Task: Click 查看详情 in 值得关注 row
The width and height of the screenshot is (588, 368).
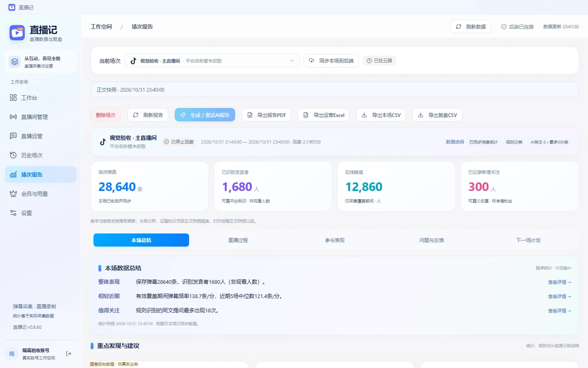Action: click(559, 311)
